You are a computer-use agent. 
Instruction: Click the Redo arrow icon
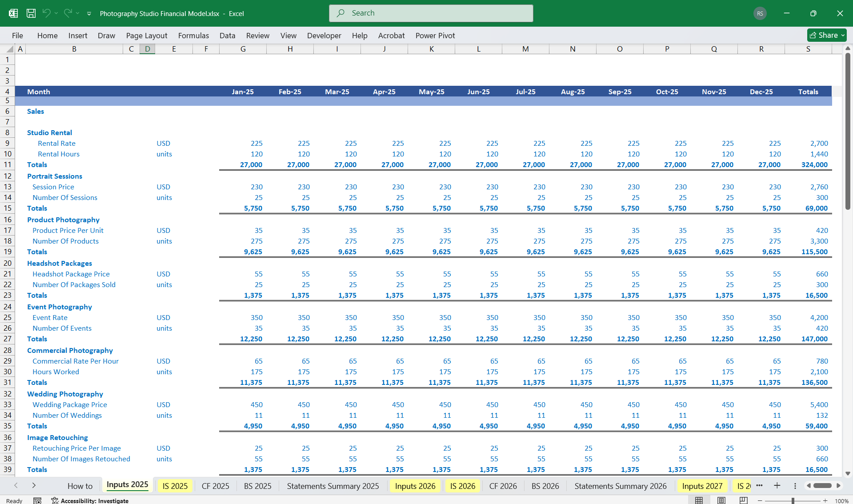[x=68, y=13]
